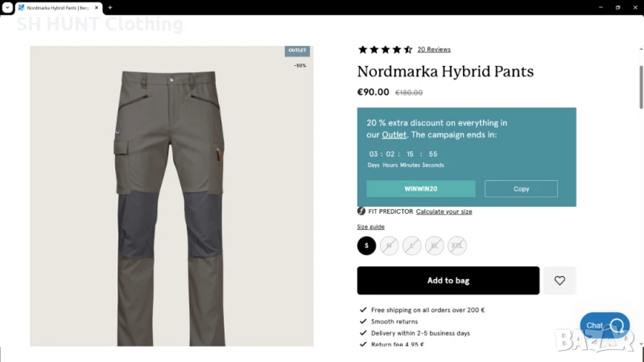Image resolution: width=644 pixels, height=362 pixels.
Task: Click the Fit Predictor logo icon
Action: (361, 212)
